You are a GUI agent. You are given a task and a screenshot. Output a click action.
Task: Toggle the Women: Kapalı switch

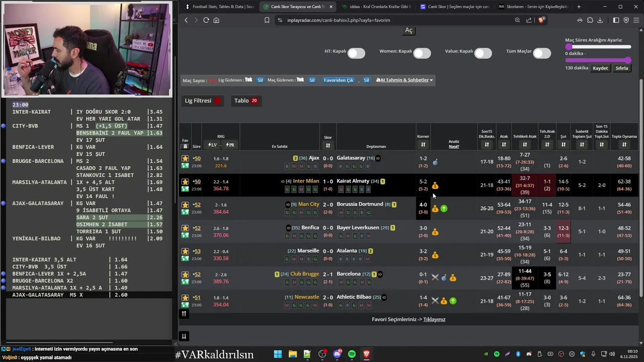pyautogui.click(x=422, y=53)
